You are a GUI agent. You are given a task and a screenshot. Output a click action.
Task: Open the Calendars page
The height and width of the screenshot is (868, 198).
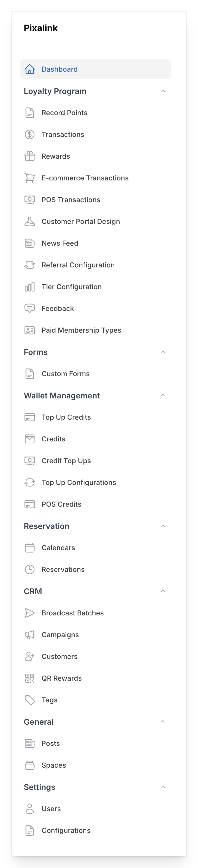tap(58, 547)
